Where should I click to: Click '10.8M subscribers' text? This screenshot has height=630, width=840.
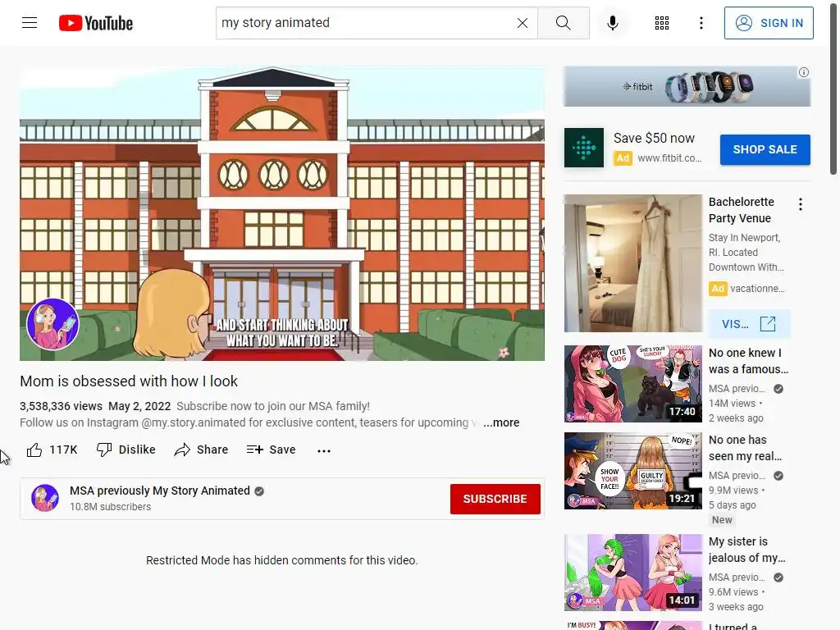111,507
